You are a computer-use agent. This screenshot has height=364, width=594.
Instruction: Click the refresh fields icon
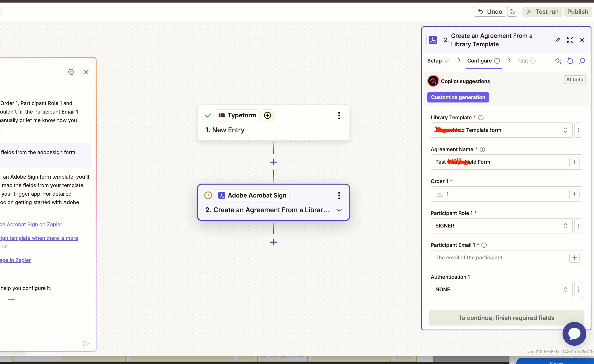[570, 61]
